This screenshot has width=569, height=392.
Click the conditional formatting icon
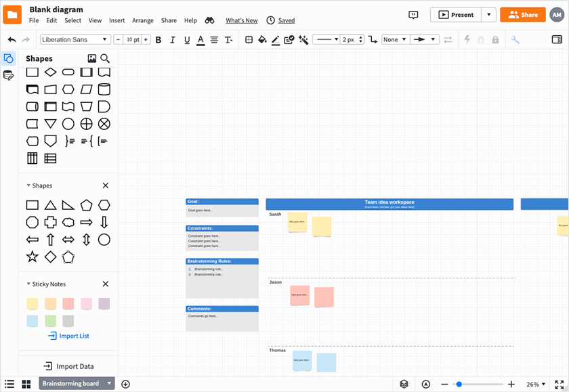point(289,39)
